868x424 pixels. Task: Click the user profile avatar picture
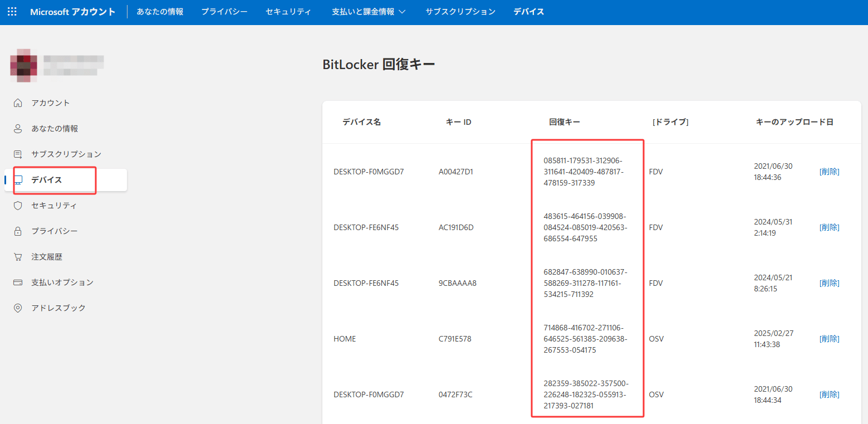[23, 65]
